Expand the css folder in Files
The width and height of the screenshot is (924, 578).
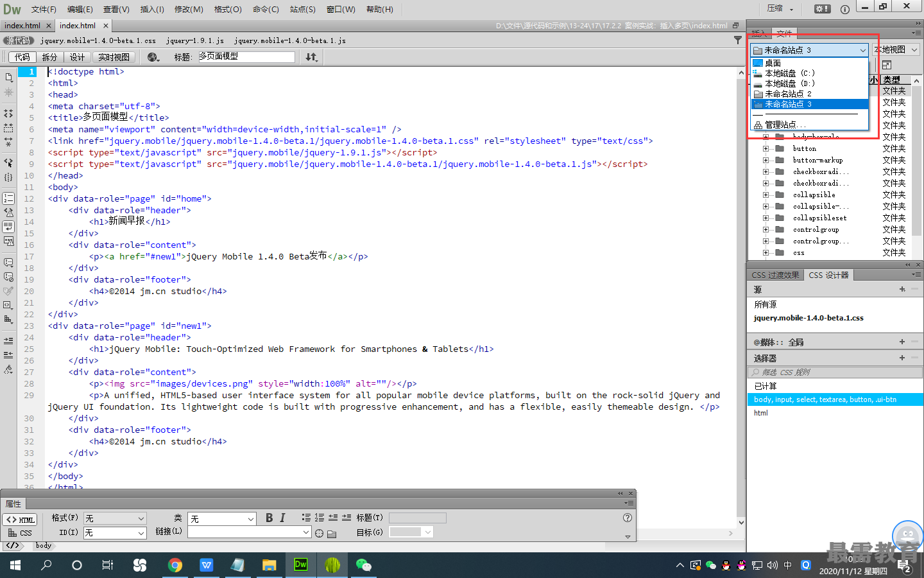(766, 252)
